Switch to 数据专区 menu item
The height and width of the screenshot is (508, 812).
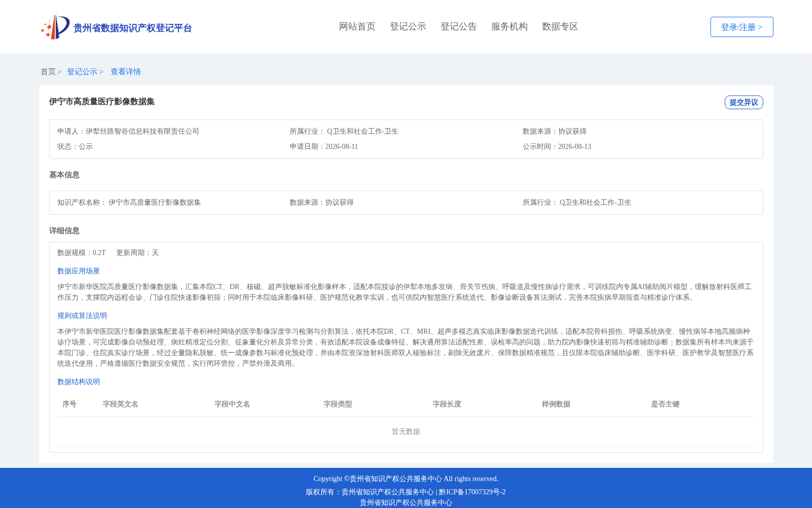560,26
